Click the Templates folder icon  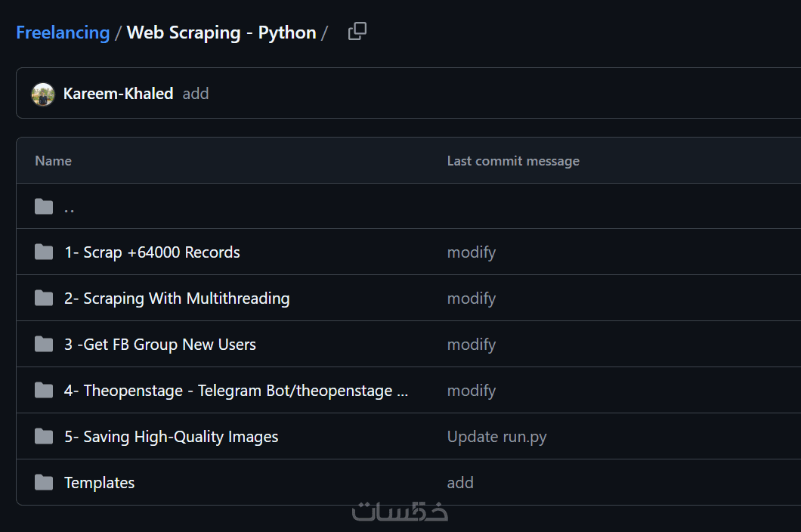click(x=44, y=483)
